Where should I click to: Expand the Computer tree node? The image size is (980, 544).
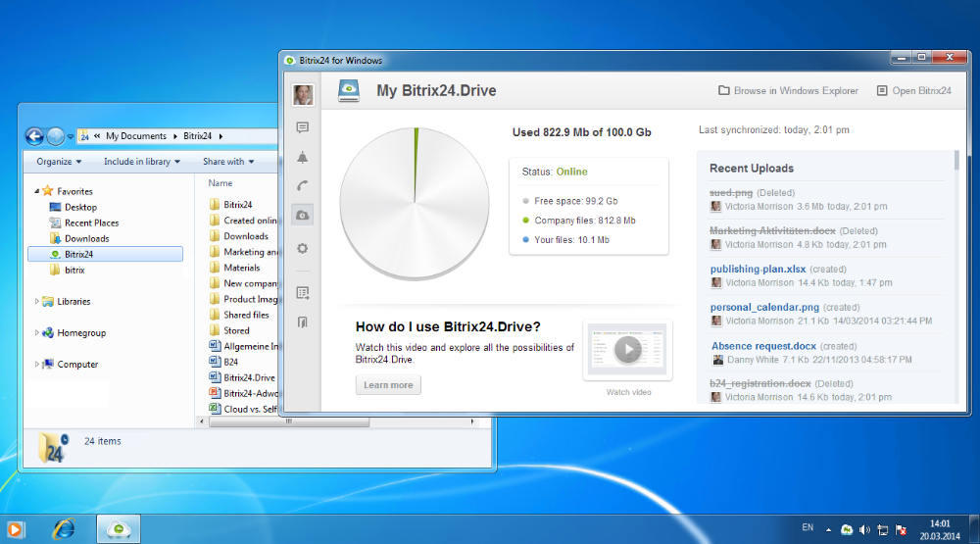pyautogui.click(x=38, y=364)
